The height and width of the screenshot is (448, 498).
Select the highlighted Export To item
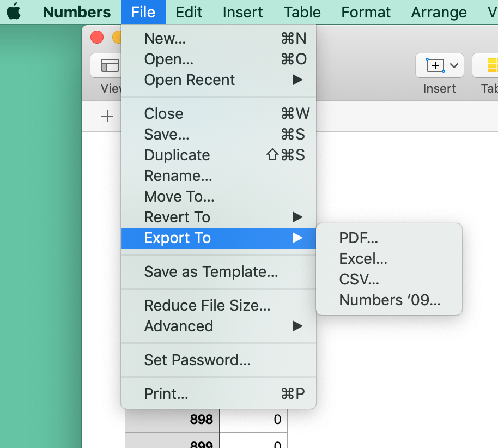218,238
